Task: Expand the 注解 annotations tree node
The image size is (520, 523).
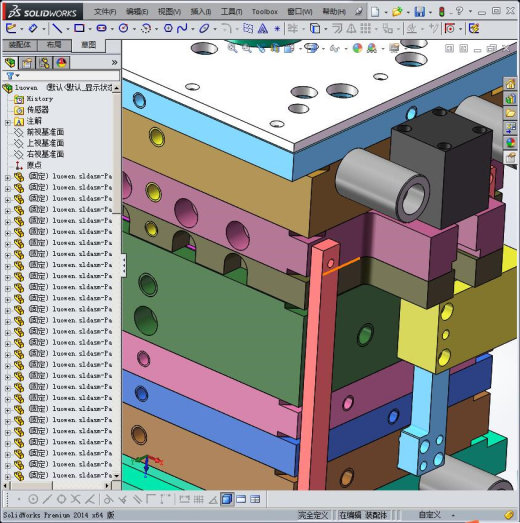Action: coord(8,122)
